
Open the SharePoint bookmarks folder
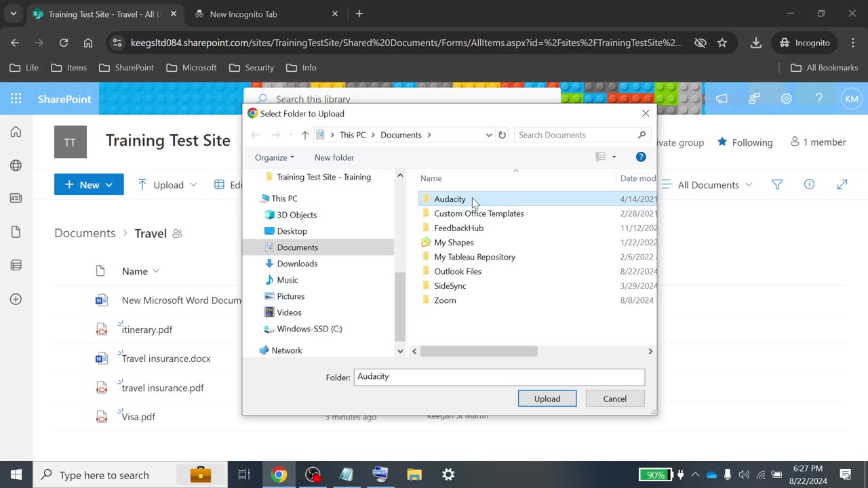click(126, 68)
